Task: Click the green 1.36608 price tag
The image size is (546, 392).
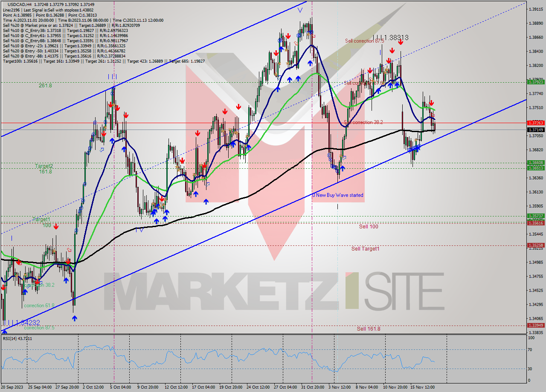Action: pos(535,163)
